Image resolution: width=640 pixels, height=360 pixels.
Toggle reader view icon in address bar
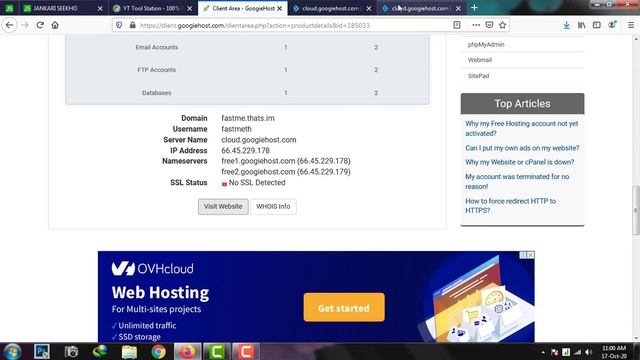click(x=457, y=25)
